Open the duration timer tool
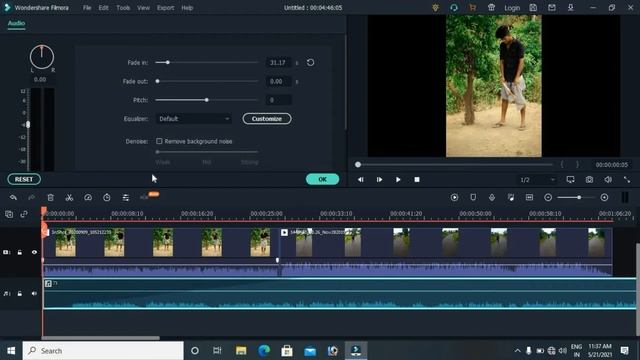Viewport: 640px width, 360px height. 107,198
